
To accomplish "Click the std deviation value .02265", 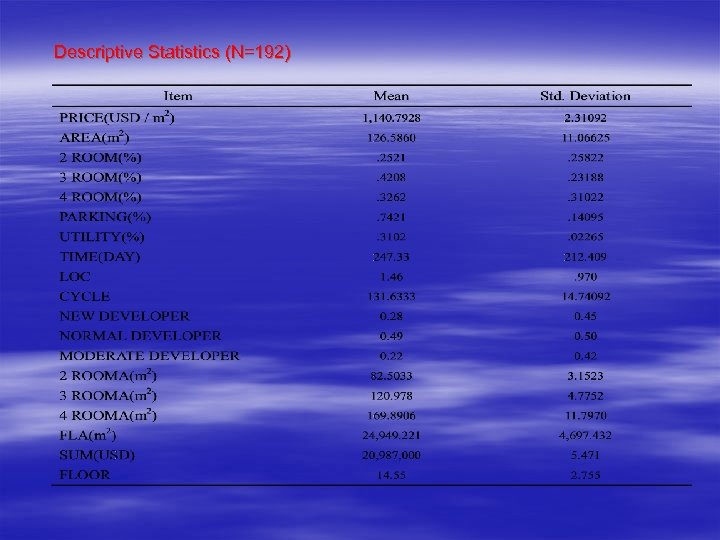I will click(585, 237).
